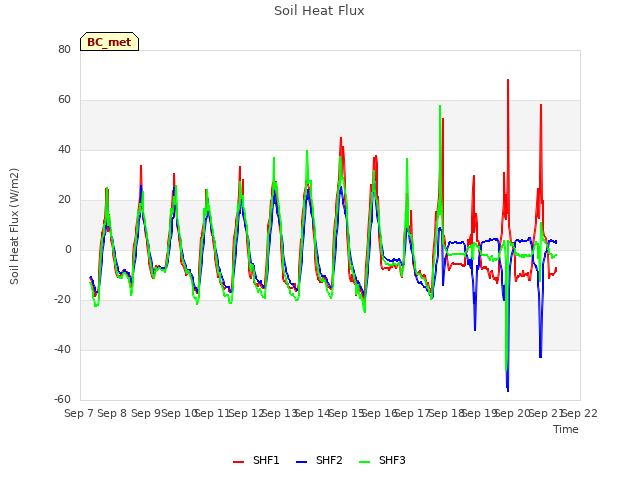Click the Time axis title
The image size is (640, 480).
click(x=566, y=429)
